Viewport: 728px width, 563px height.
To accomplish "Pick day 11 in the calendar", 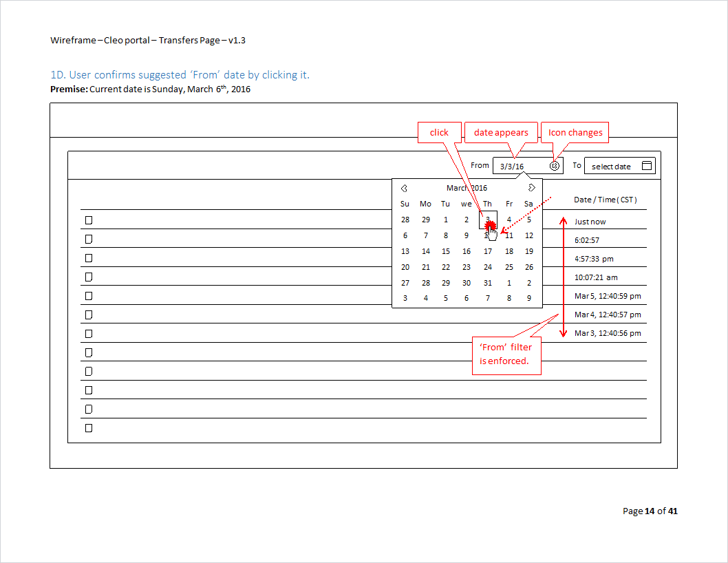I will [x=509, y=235].
